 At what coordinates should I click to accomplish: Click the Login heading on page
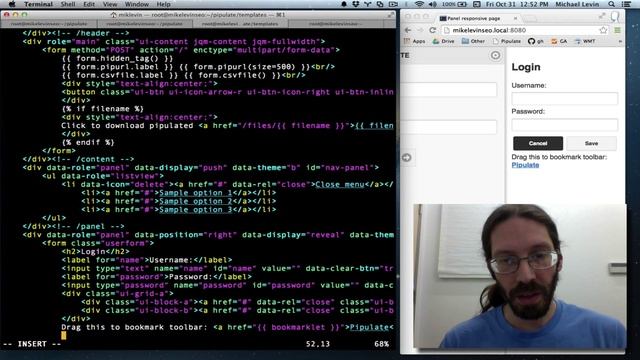(526, 67)
